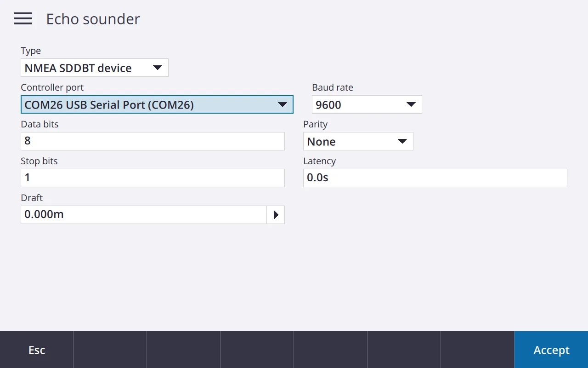Image resolution: width=588 pixels, height=368 pixels.
Task: Open the Type dropdown showing NMEA SDDBT device
Action: [95, 68]
